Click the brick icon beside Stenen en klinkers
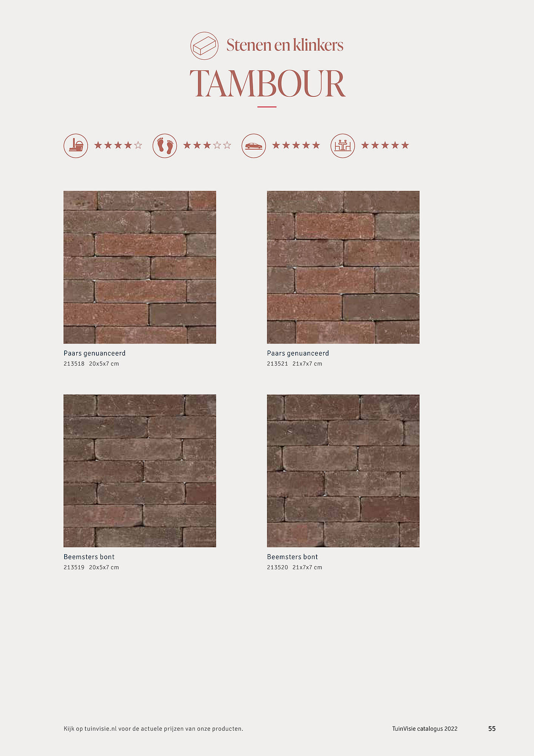The height and width of the screenshot is (756, 534). (204, 46)
